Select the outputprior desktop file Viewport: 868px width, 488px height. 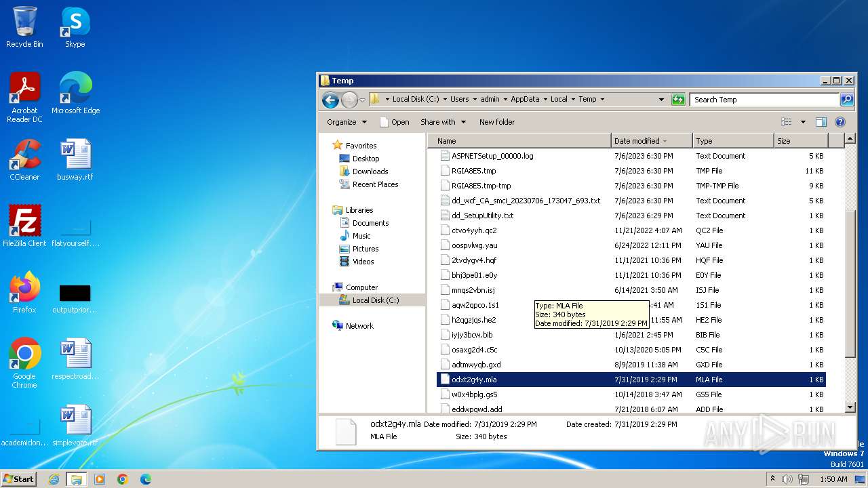point(75,298)
